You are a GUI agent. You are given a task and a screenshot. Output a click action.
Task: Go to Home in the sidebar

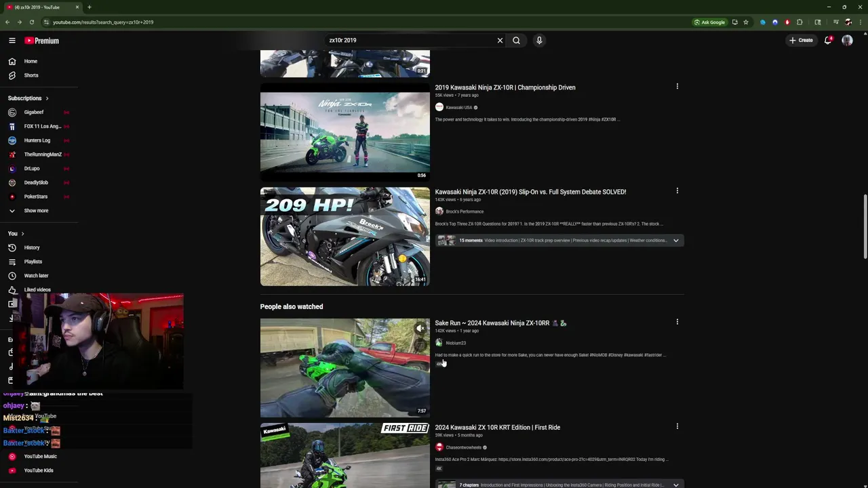(31, 61)
